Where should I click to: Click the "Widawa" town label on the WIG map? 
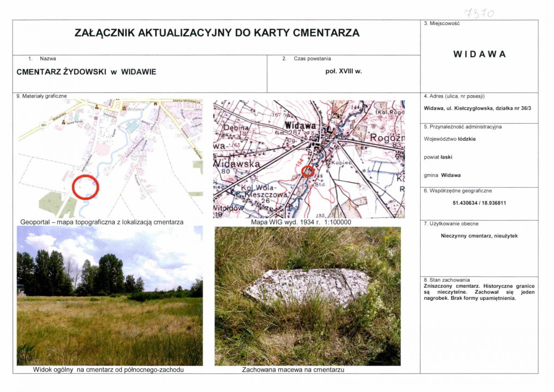[x=301, y=125]
